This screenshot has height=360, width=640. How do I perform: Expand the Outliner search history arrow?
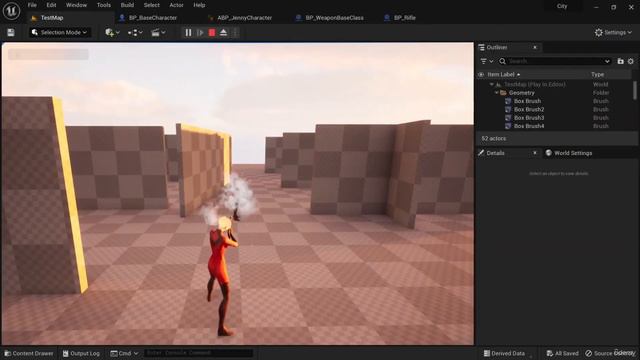607,61
